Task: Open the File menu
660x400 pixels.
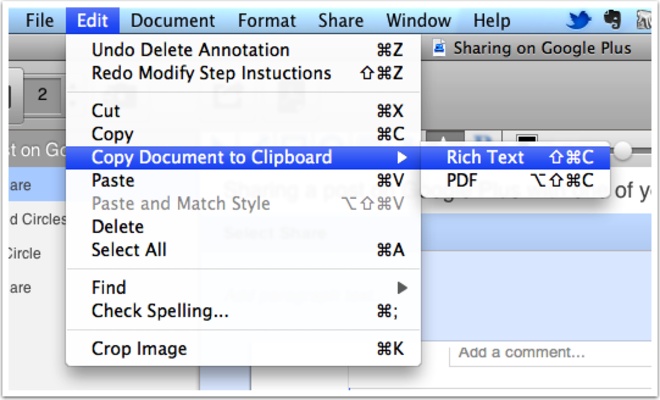Action: point(40,20)
